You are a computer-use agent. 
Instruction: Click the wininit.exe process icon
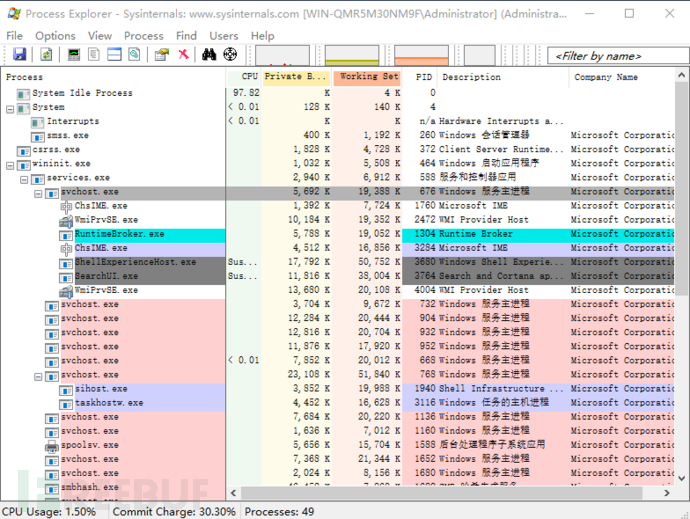point(24,166)
